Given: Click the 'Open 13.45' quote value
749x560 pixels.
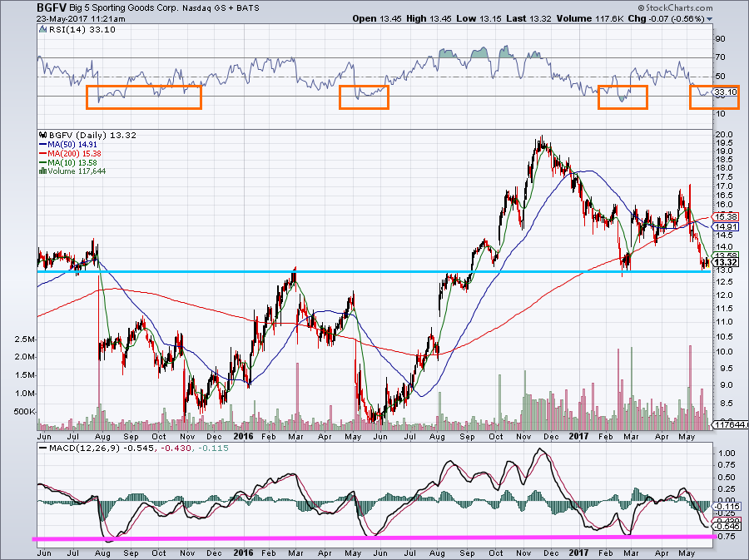Looking at the screenshot, I should click(x=378, y=18).
